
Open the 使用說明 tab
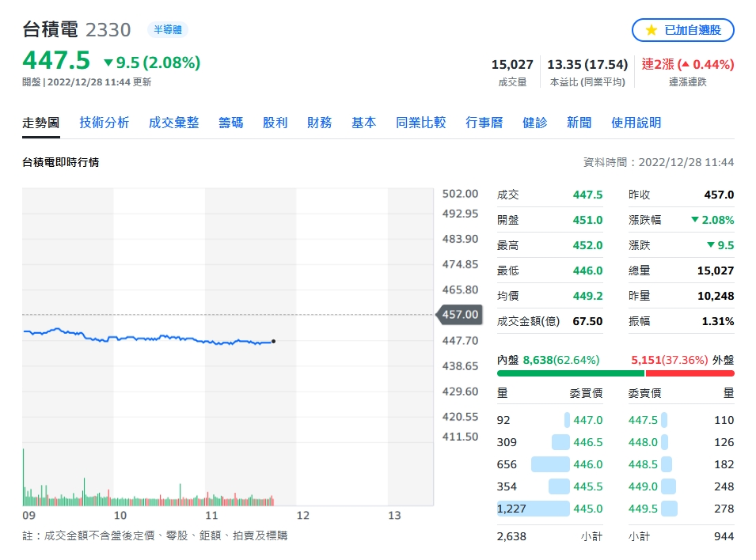(636, 123)
